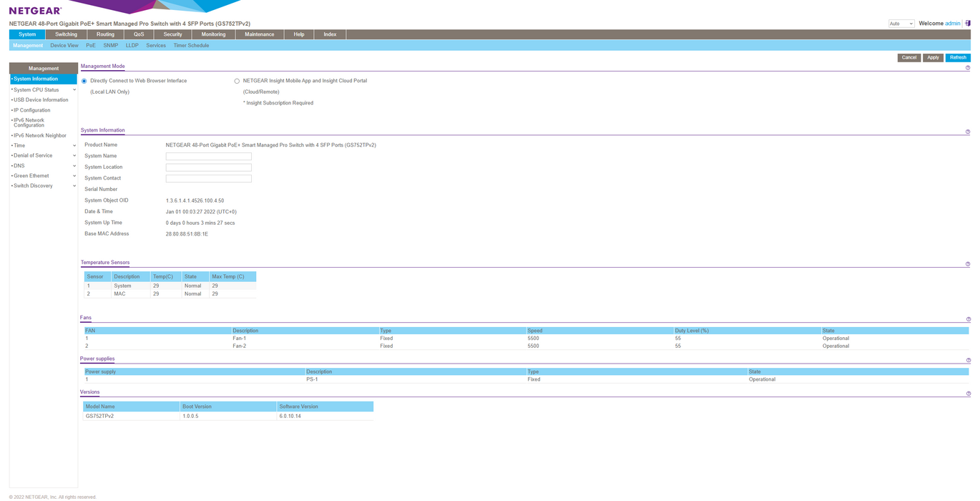Select NETGEAR Insight Mobile App radio option
Screen dimensions: 980x501
(x=237, y=81)
